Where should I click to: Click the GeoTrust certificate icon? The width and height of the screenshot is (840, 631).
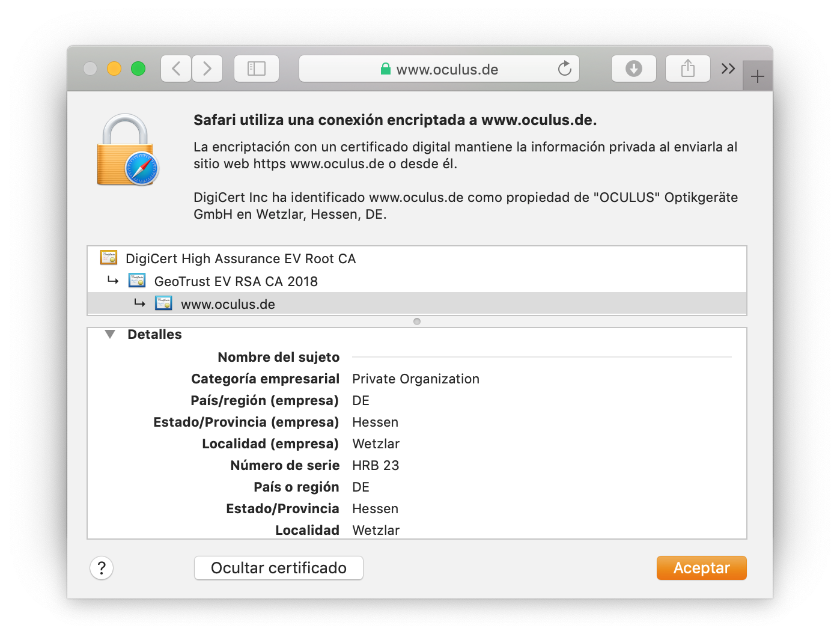138,281
